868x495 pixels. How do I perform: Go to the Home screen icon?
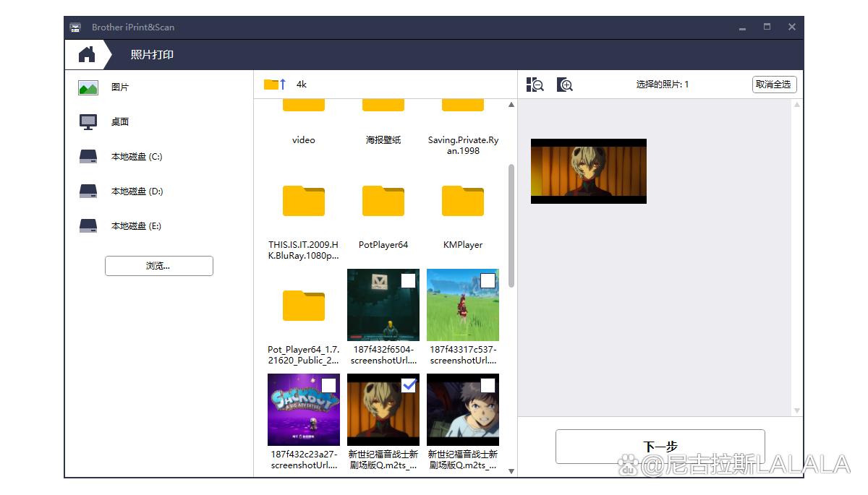click(87, 54)
